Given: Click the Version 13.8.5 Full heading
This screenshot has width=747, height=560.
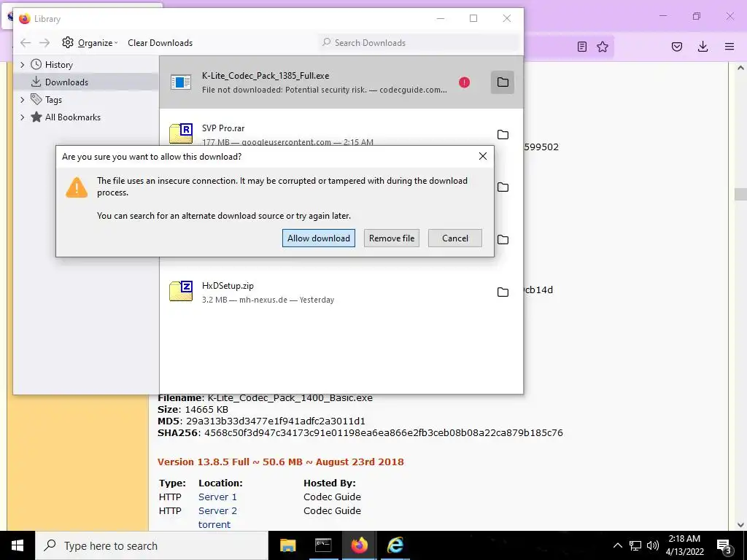Looking at the screenshot, I should pos(281,462).
